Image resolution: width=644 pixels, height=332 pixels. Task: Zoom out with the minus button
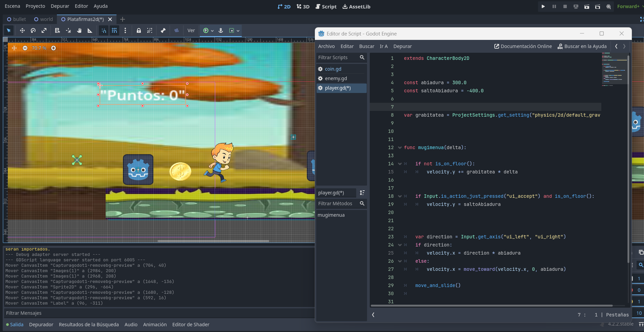tap(25, 48)
